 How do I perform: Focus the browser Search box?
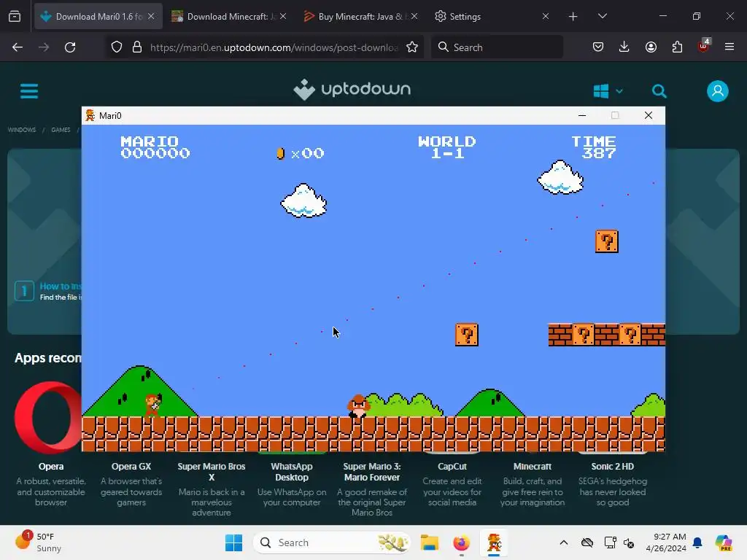[497, 47]
